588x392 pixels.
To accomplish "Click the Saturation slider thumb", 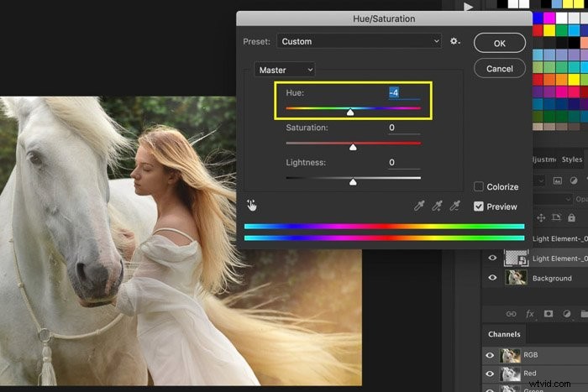I will pyautogui.click(x=353, y=147).
